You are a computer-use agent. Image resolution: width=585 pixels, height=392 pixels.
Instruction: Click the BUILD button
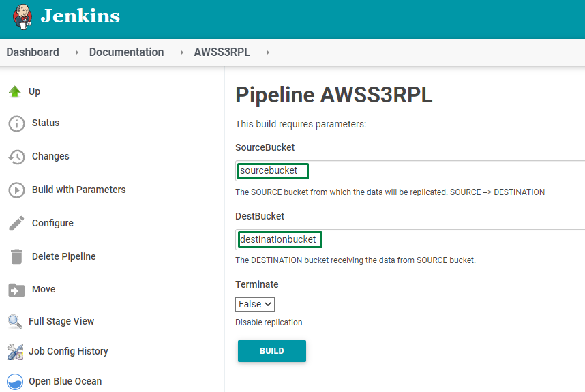272,351
